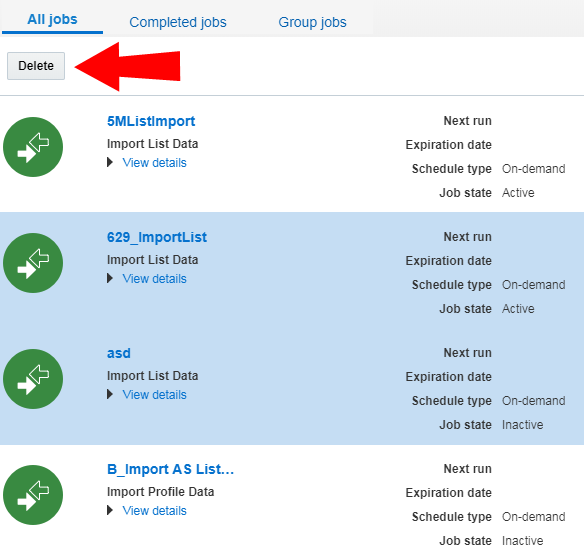Image resolution: width=584 pixels, height=549 pixels.
Task: Open the 629_ImportList job link
Action: click(157, 237)
